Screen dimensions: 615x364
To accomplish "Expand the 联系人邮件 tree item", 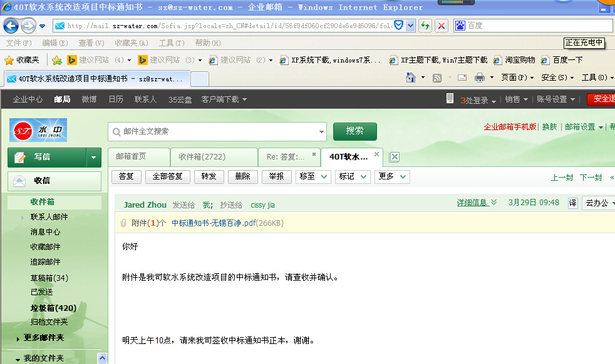I will click(23, 217).
